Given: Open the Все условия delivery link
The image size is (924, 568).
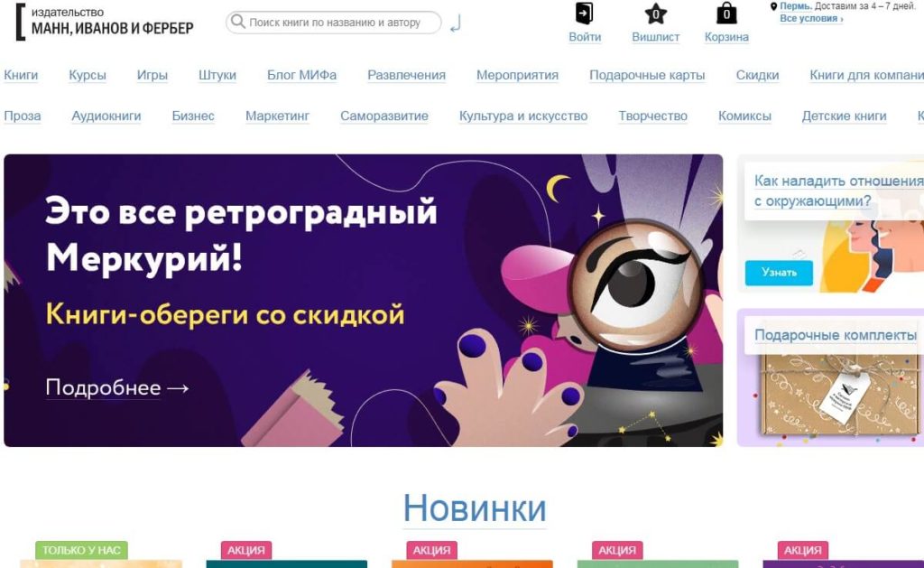Looking at the screenshot, I should (811, 18).
